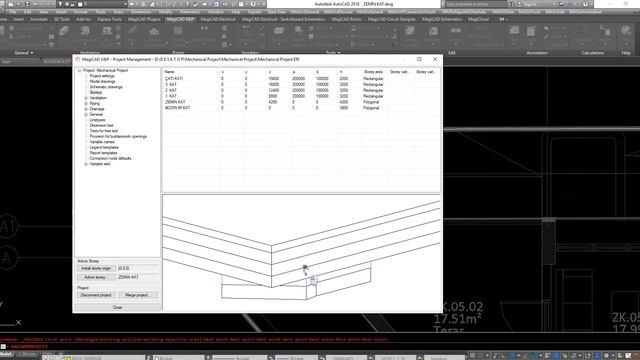The image size is (640, 360).
Task: Open the Parametric menu
Action: pos(190,12)
